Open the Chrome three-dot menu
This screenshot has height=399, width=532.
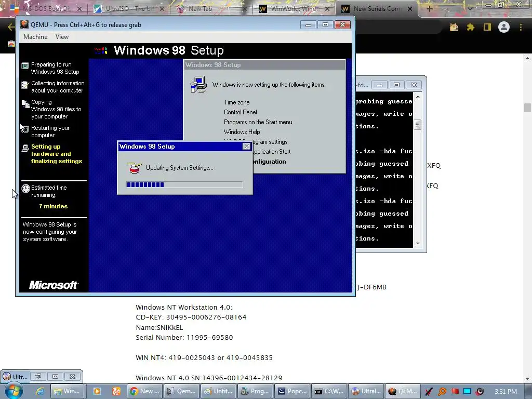tap(521, 27)
